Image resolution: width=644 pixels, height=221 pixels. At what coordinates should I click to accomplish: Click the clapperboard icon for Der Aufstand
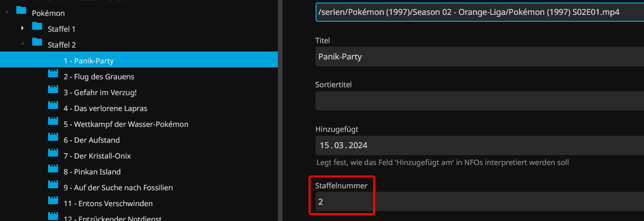(53, 138)
